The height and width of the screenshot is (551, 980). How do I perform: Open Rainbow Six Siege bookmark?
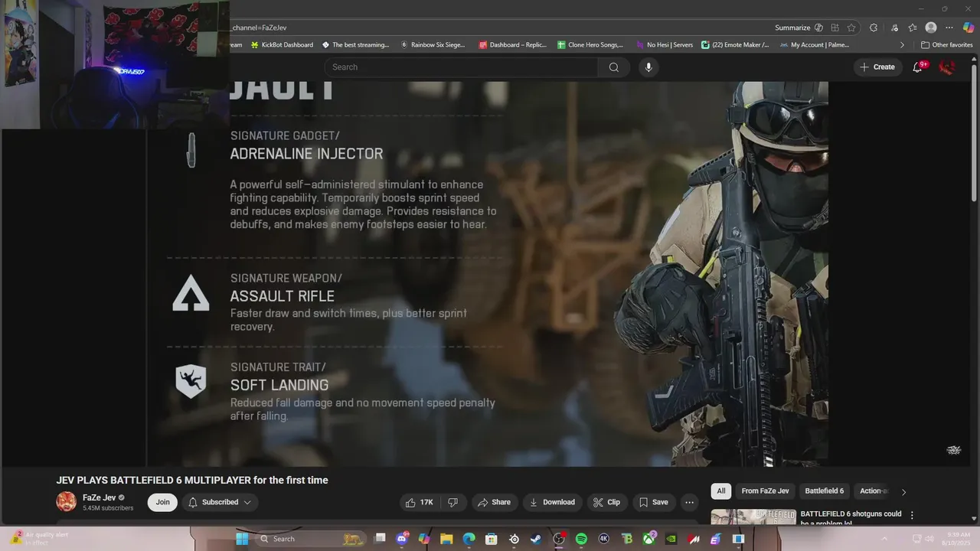click(433, 45)
